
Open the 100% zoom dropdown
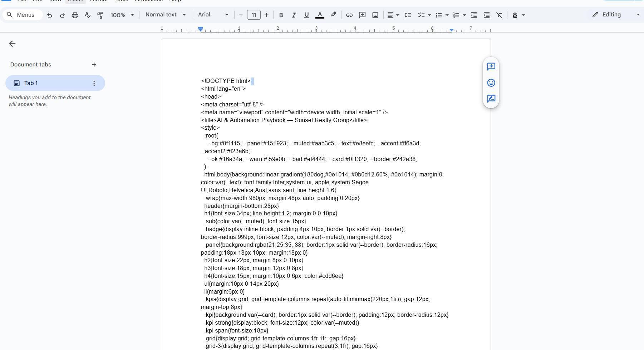point(122,15)
